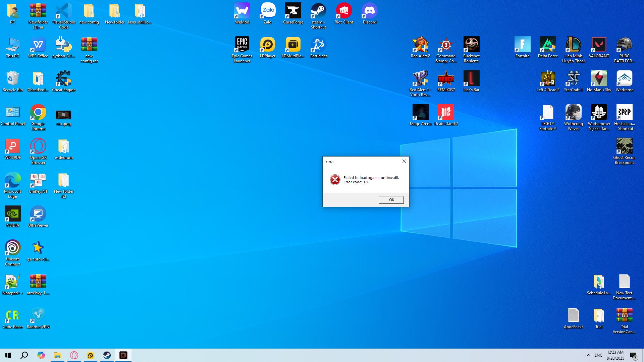The width and height of the screenshot is (644, 362).
Task: Open the Windows Start menu
Action: point(8,355)
